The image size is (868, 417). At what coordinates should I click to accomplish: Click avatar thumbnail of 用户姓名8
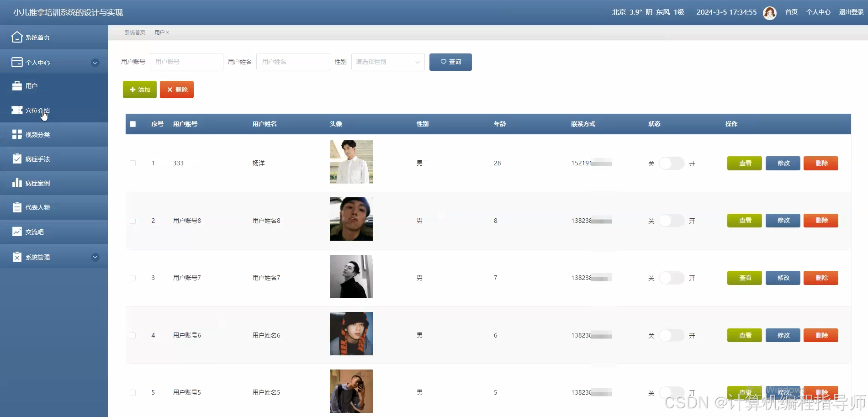(x=351, y=219)
